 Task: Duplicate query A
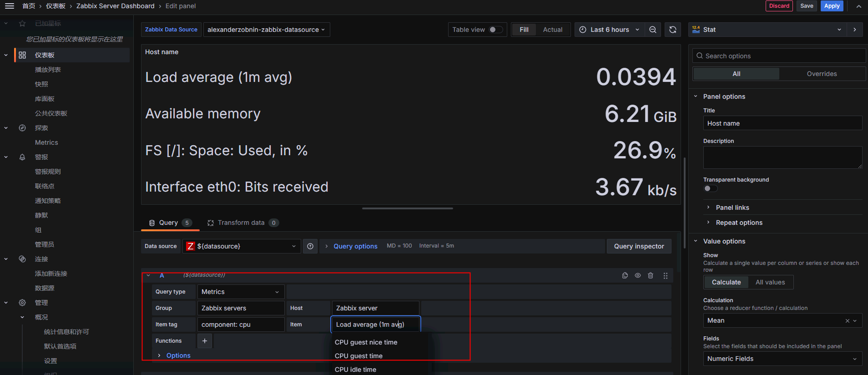click(x=625, y=275)
